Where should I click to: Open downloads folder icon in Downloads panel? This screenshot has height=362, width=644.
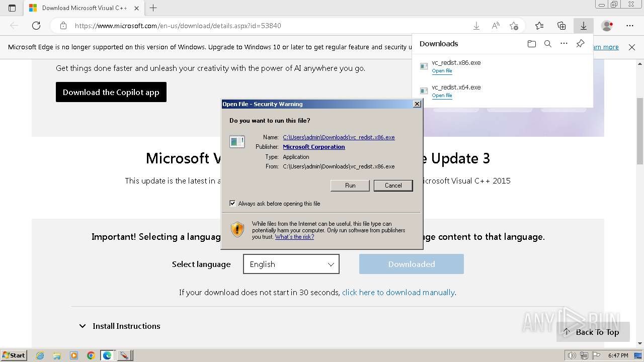[532, 44]
